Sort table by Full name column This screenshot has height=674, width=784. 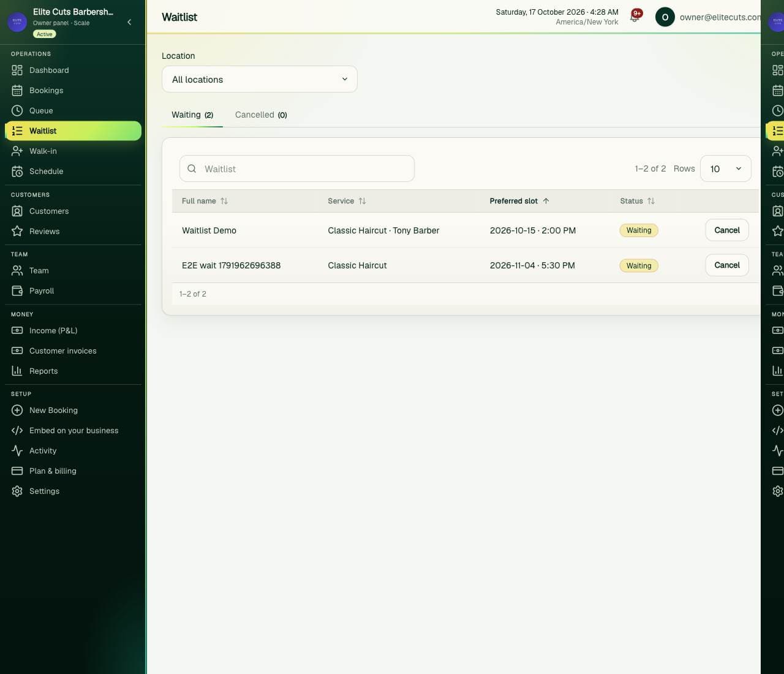(205, 201)
